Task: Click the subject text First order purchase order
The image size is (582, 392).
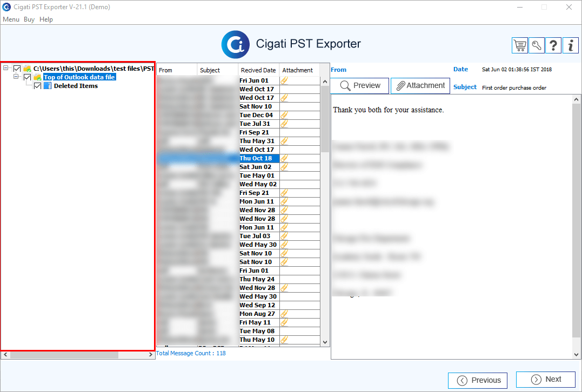Action: pos(514,88)
